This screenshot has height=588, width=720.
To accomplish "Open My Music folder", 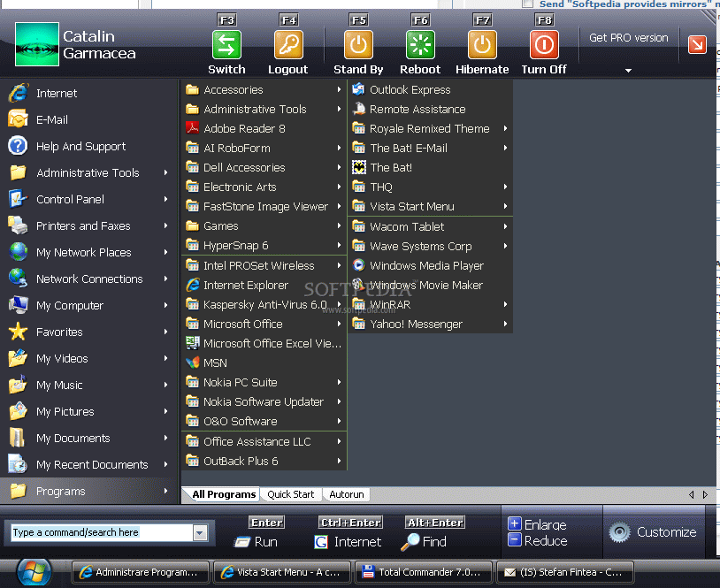I will click(88, 386).
